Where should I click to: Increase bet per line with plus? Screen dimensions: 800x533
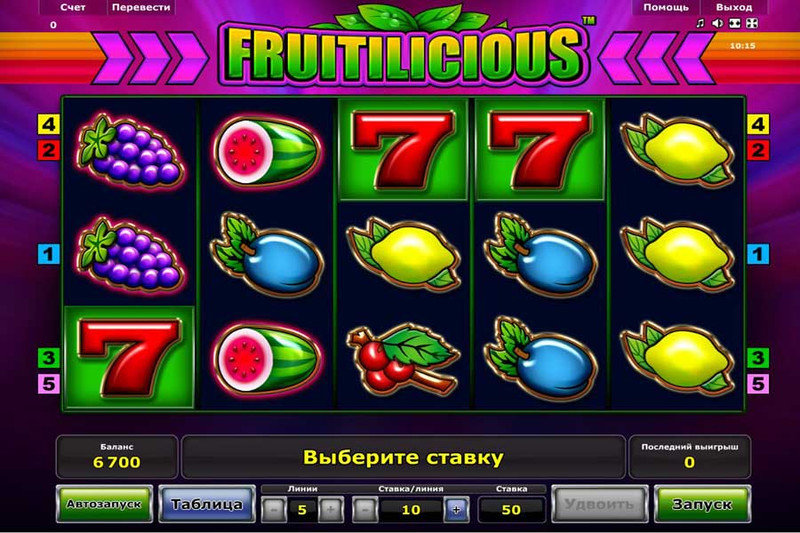tap(456, 509)
